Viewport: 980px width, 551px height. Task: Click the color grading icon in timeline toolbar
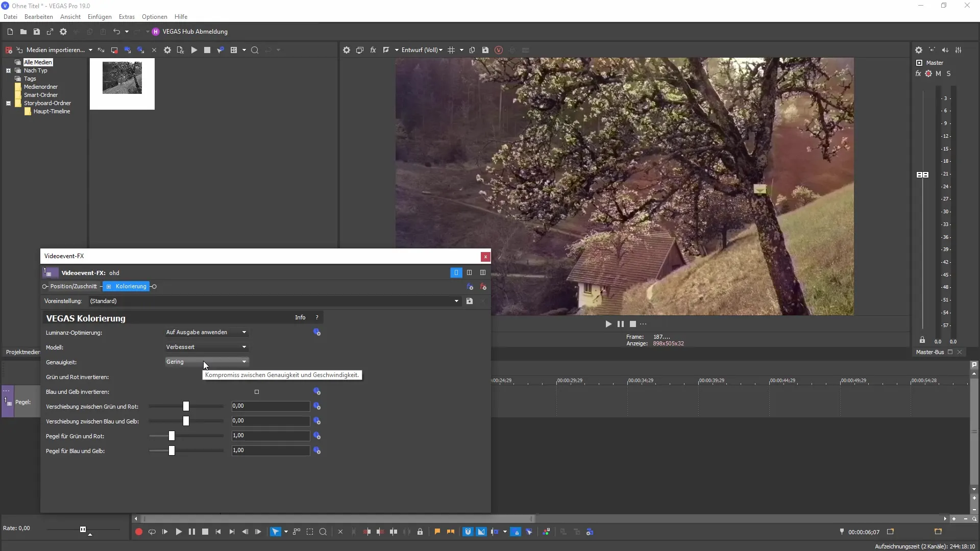point(546,532)
